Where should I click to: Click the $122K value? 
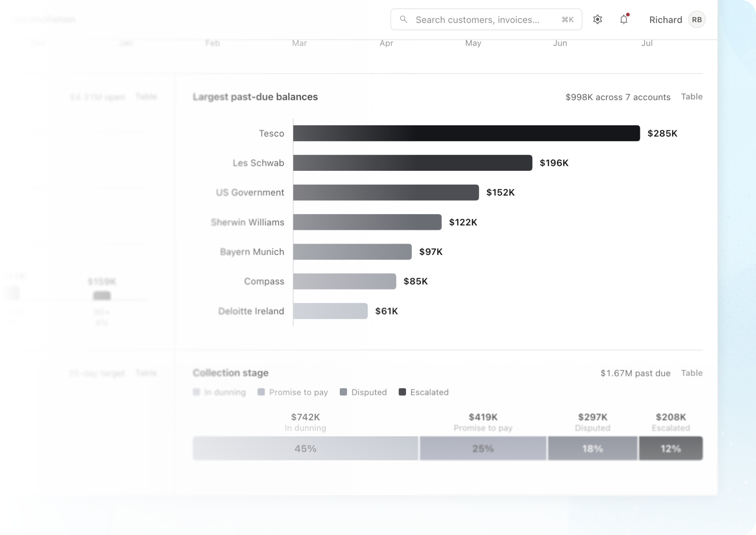click(x=463, y=222)
